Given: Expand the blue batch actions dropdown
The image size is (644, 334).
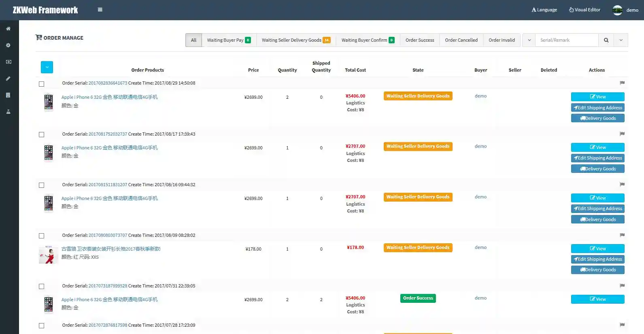Looking at the screenshot, I should 47,67.
